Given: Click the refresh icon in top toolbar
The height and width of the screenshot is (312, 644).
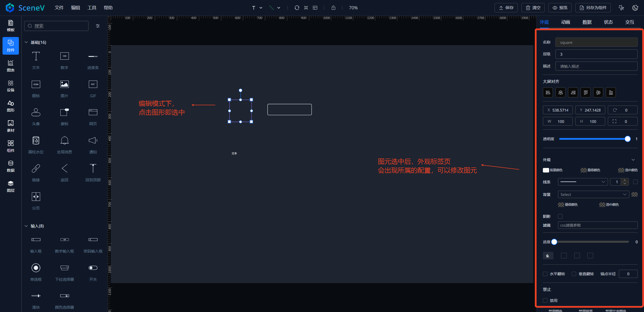Looking at the screenshot, I should (x=297, y=8).
